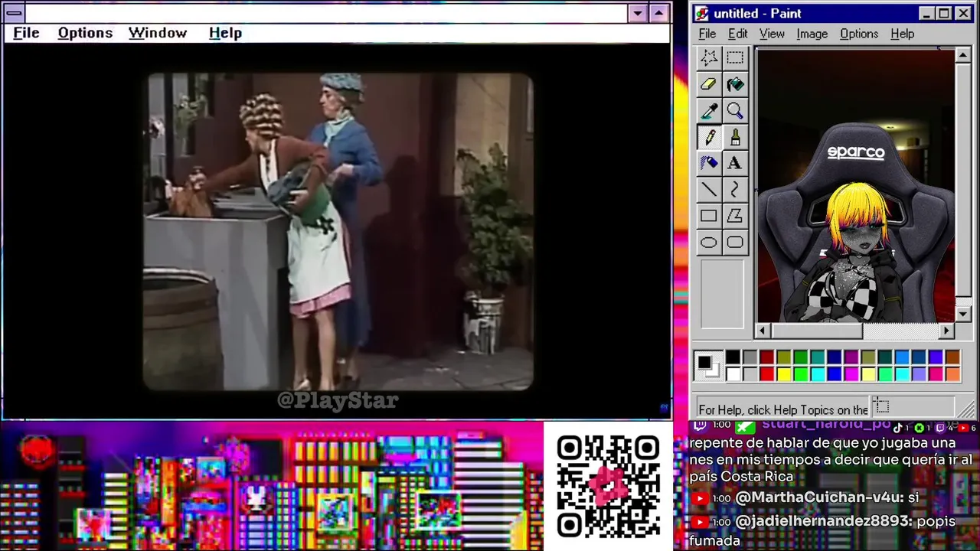Image resolution: width=980 pixels, height=551 pixels.
Task: Pick the dark red swatch
Action: pyautogui.click(x=766, y=357)
